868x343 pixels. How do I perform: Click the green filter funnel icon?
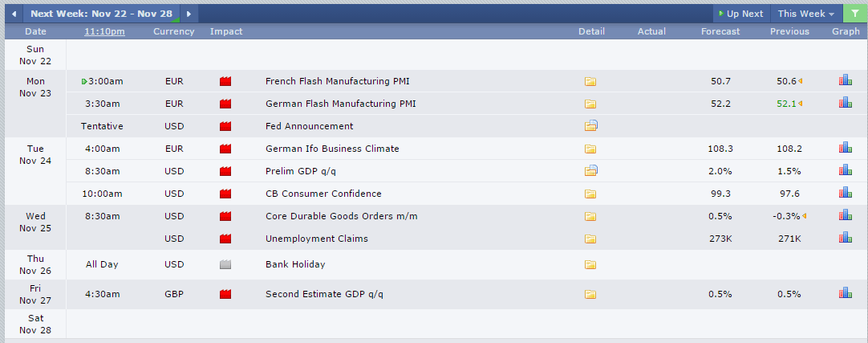[854, 14]
